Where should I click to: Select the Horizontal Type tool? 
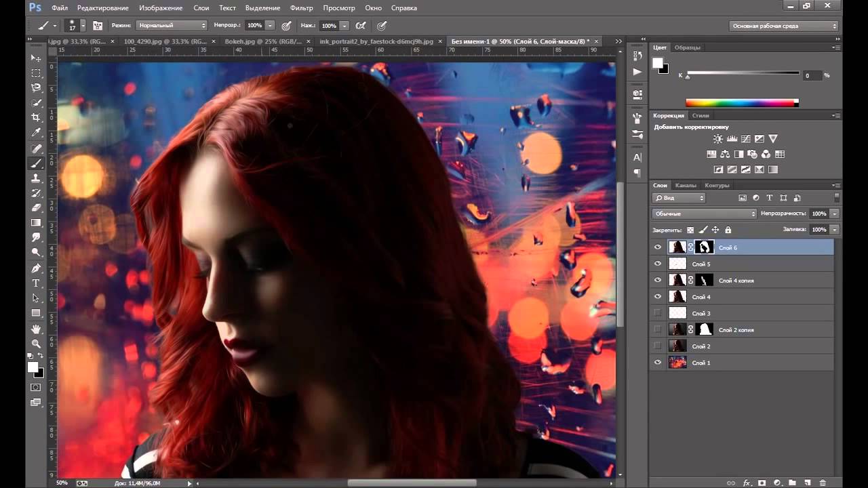coord(36,283)
